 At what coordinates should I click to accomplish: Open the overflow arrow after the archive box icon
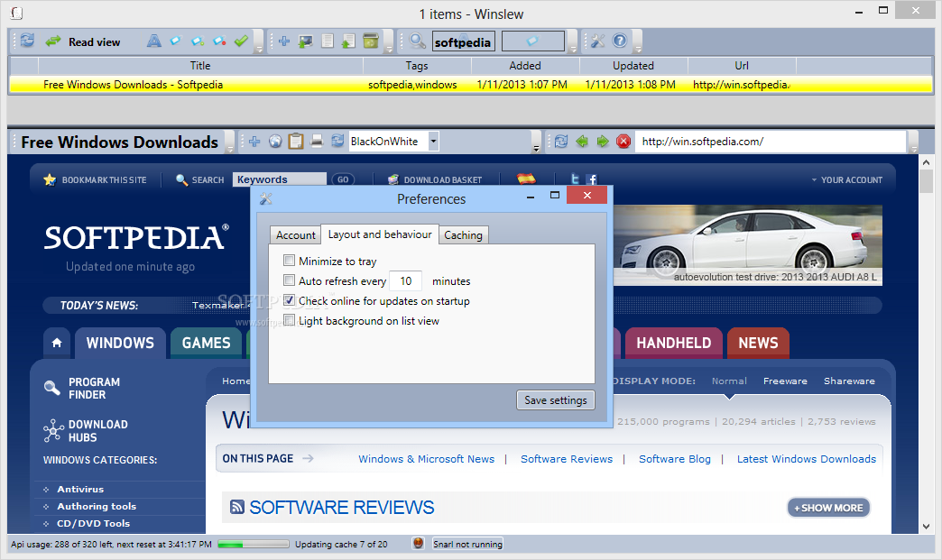389,42
